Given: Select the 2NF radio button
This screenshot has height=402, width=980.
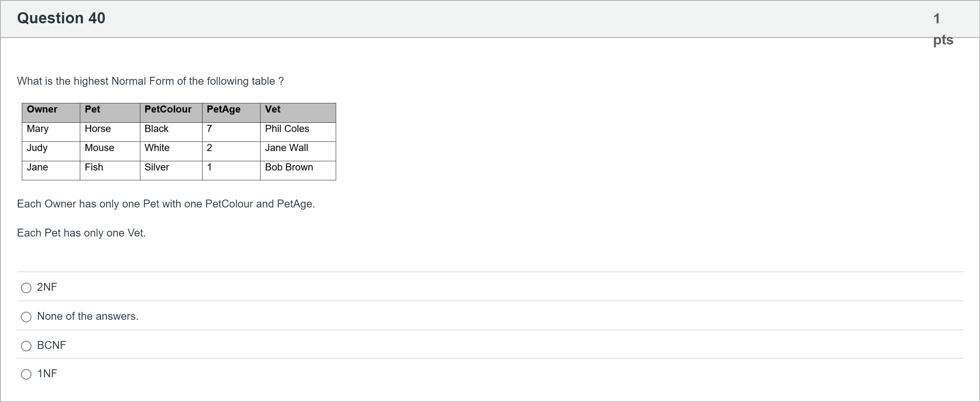Looking at the screenshot, I should pos(26,288).
